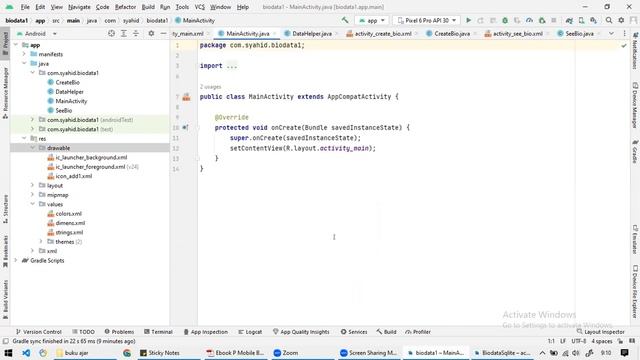Toggle the Bookmarks side tab
The width and height of the screenshot is (640, 360).
point(5,251)
